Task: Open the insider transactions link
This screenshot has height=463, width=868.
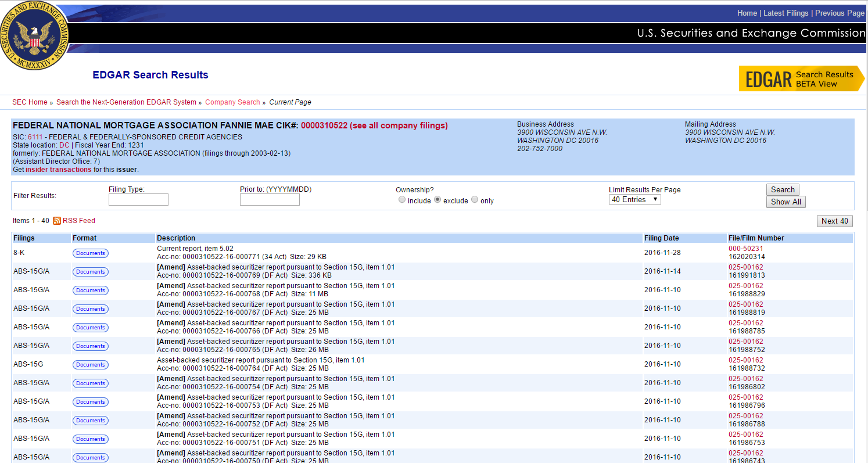Action: [x=58, y=170]
